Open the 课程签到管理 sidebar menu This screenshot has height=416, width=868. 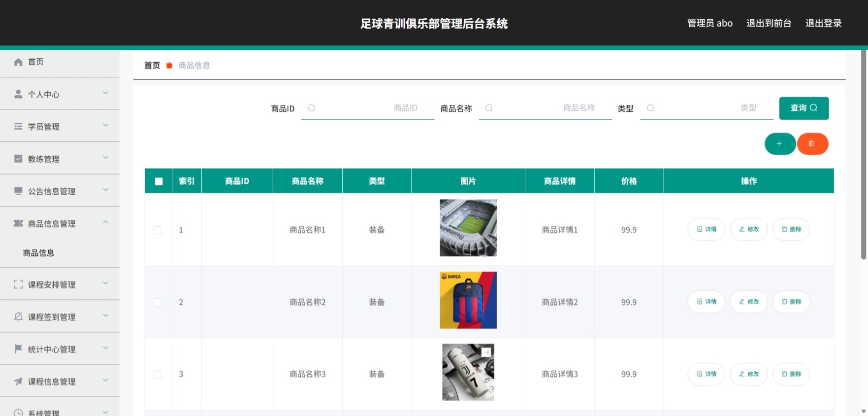coord(60,316)
